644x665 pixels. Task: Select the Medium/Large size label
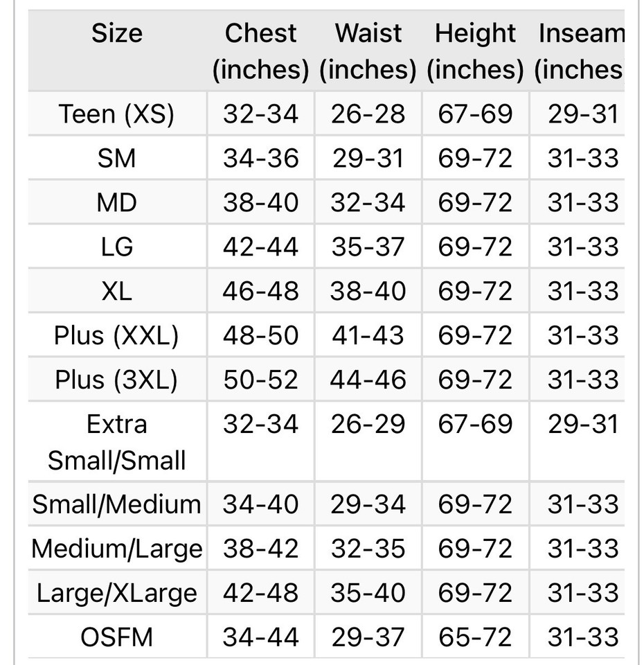pyautogui.click(x=117, y=549)
